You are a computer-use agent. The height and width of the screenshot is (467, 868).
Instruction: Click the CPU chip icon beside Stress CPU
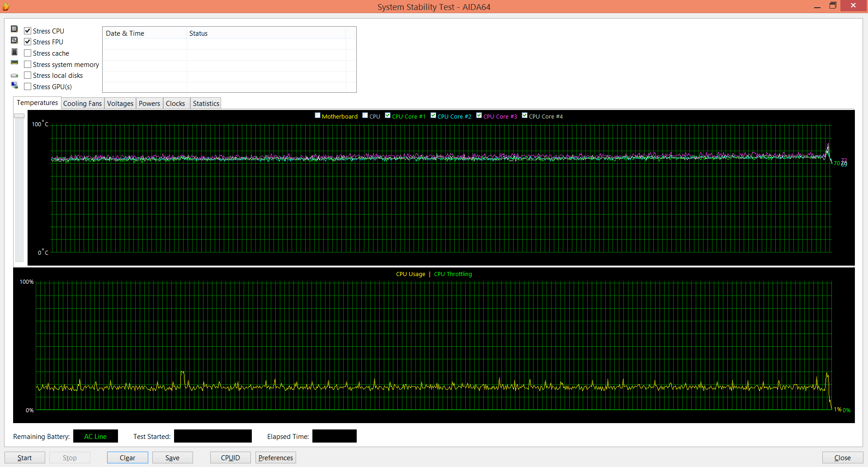(x=14, y=29)
